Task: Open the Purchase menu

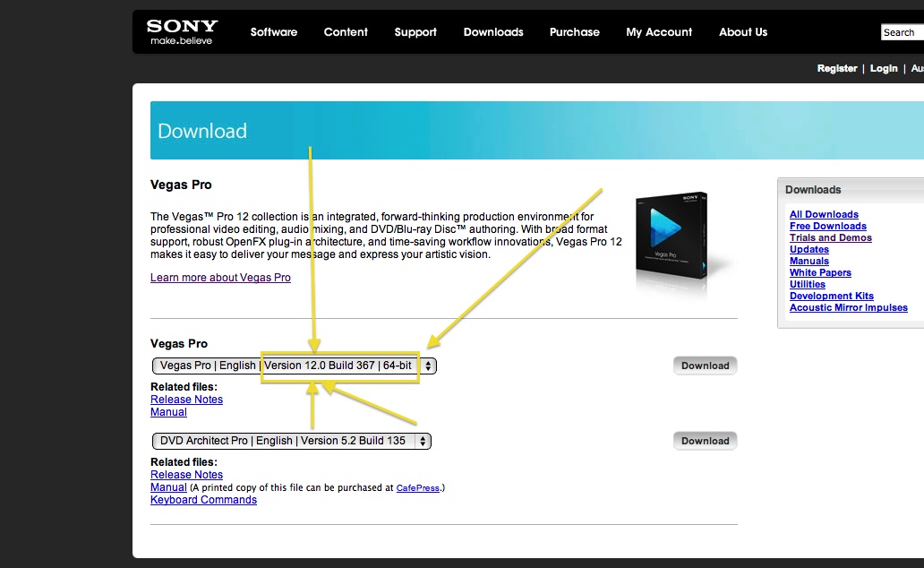Action: tap(574, 32)
